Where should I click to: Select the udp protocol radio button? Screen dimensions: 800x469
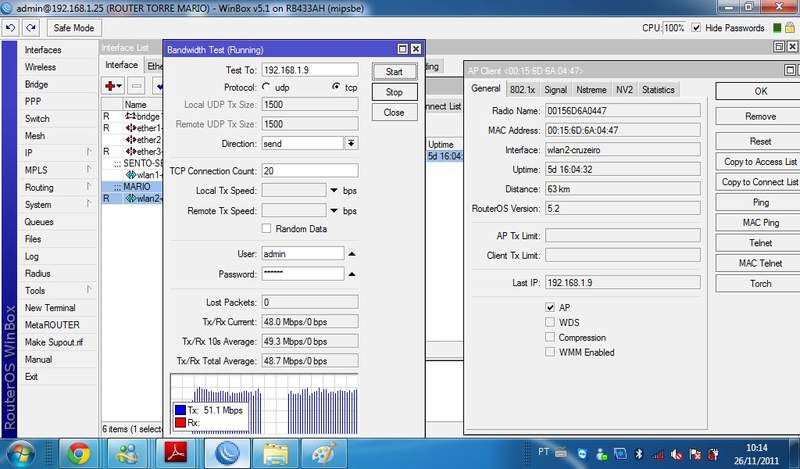(267, 87)
